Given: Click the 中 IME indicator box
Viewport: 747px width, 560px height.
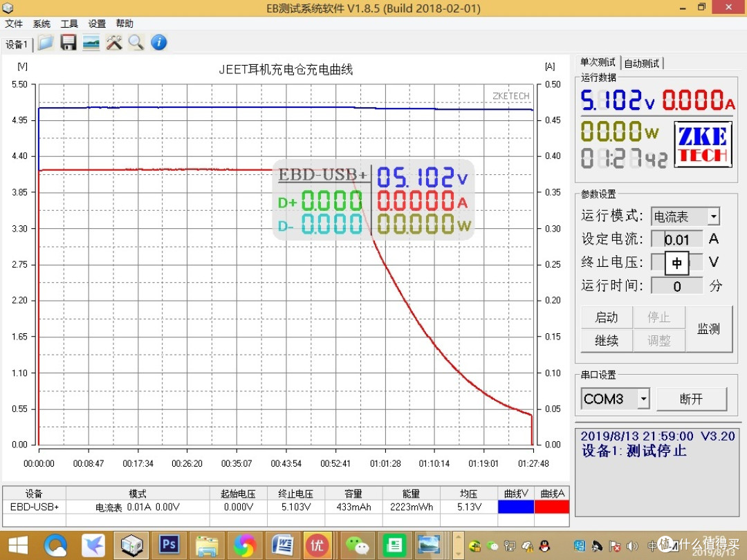Looking at the screenshot, I should tap(677, 263).
